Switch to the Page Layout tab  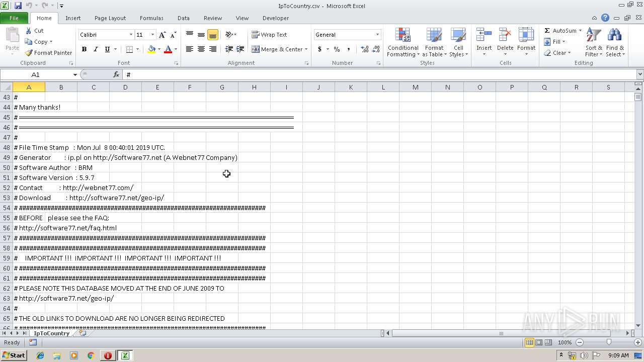pyautogui.click(x=110, y=18)
